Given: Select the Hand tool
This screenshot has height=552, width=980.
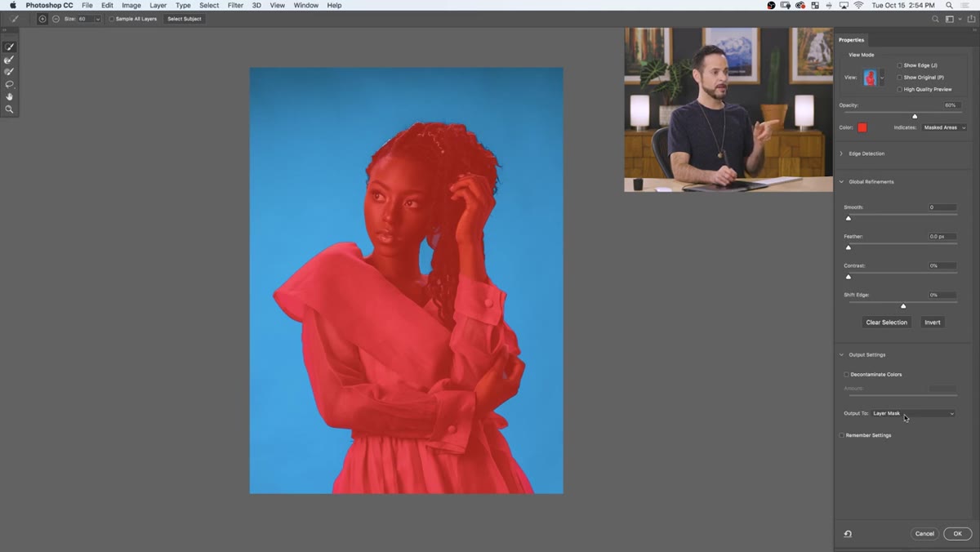Looking at the screenshot, I should (10, 96).
